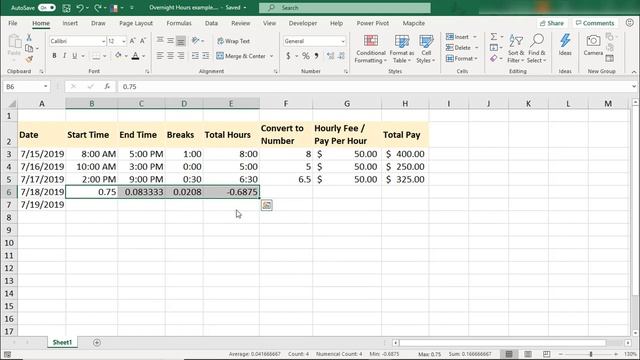
Task: Click the Increase Decimal icon
Action: pyautogui.click(x=330, y=56)
